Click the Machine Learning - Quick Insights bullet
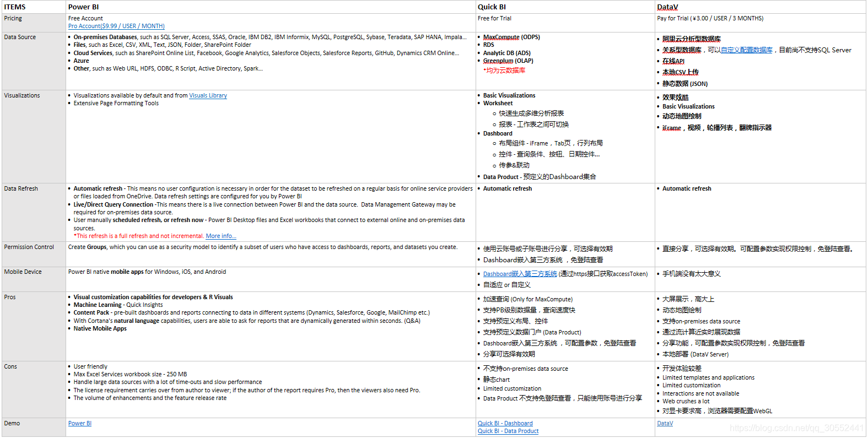This screenshot has height=438, width=868. (118, 305)
